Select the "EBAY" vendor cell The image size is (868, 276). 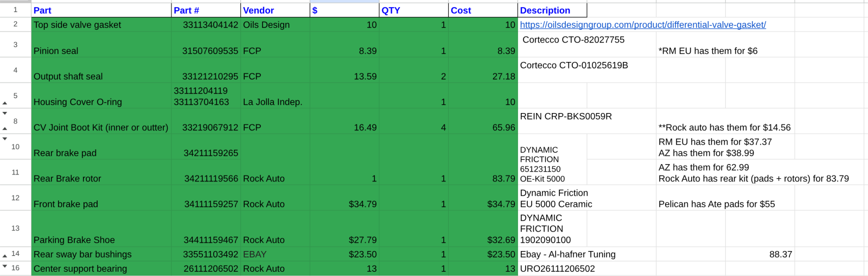click(275, 254)
